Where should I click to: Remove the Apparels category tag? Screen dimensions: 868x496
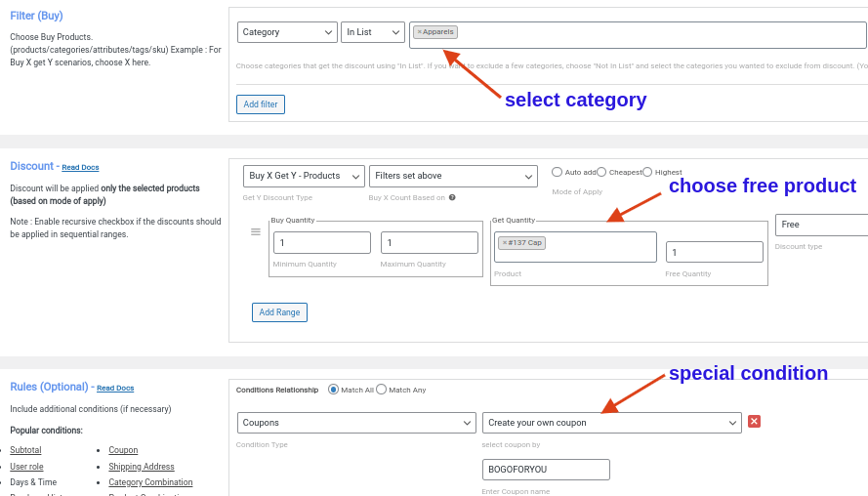[420, 32]
